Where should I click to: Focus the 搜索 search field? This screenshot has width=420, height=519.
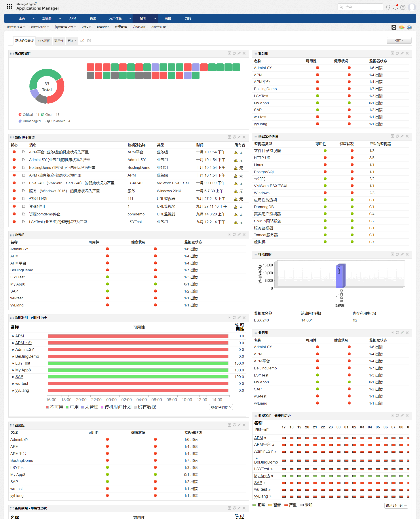(x=360, y=7)
